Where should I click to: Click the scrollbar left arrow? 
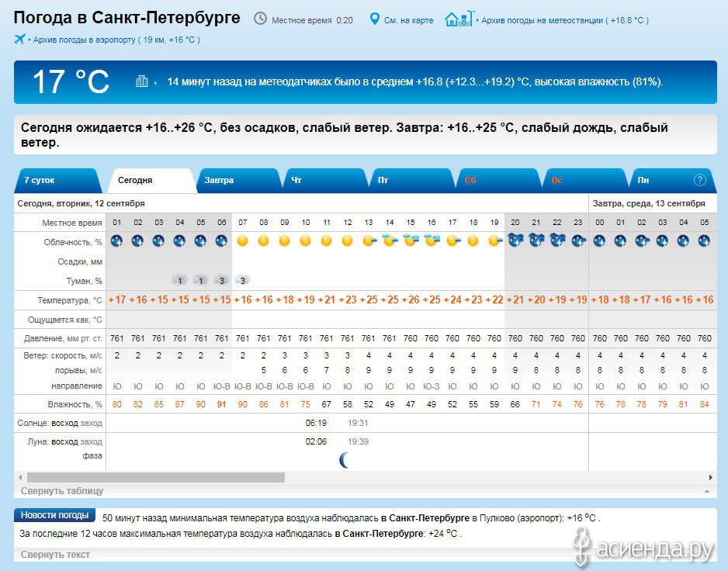[20, 477]
